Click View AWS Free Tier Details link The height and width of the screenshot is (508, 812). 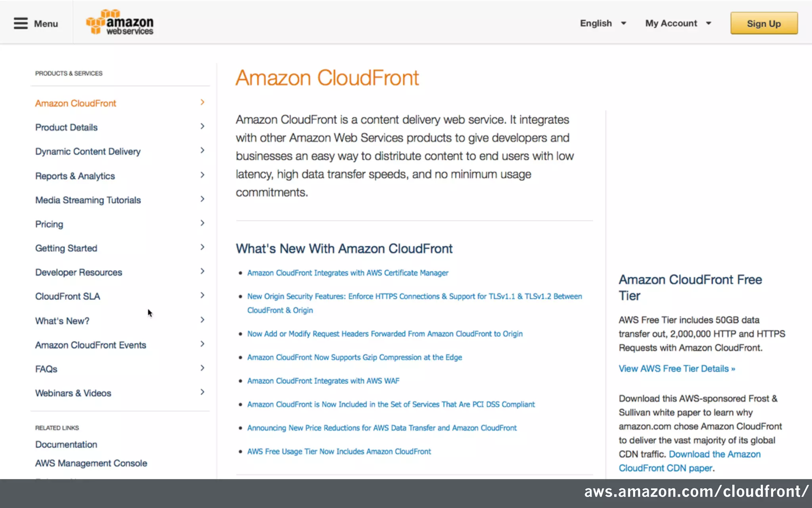(677, 369)
